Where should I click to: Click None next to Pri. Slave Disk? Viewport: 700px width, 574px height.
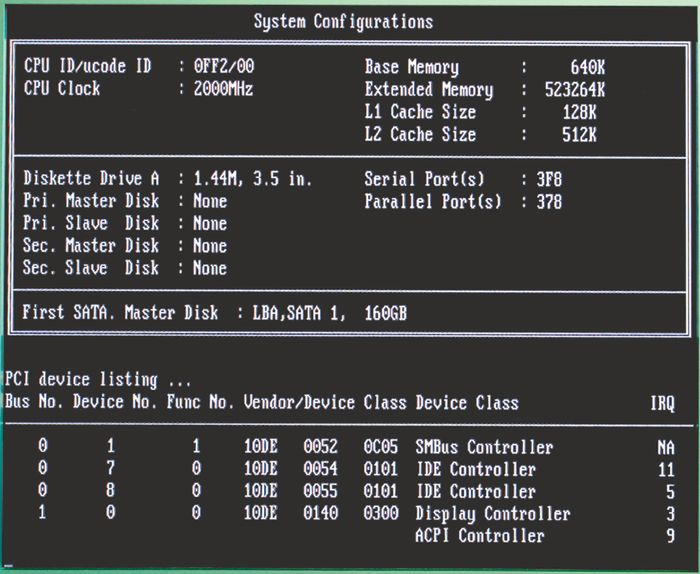210,224
